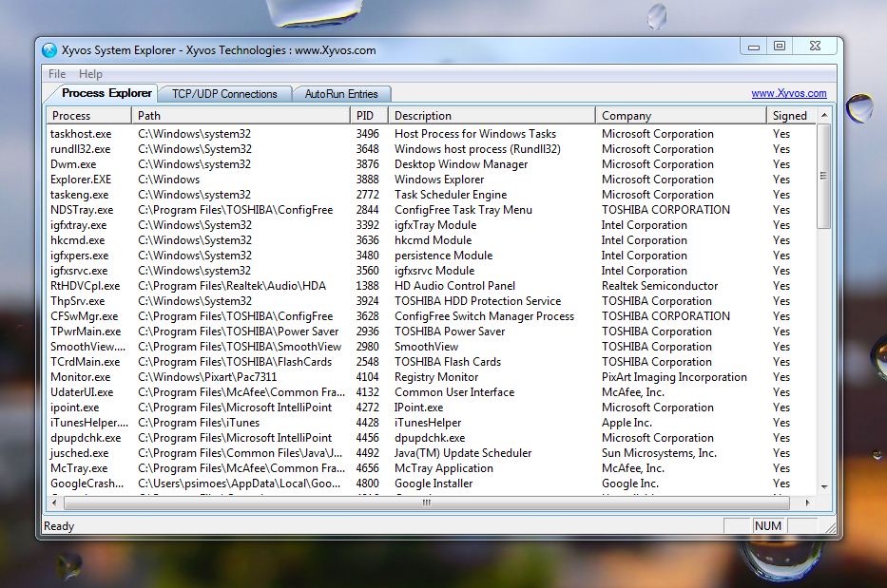Screen dimensions: 887x588
Task: Select the ipoint.exe process row
Action: pyautogui.click(x=431, y=408)
